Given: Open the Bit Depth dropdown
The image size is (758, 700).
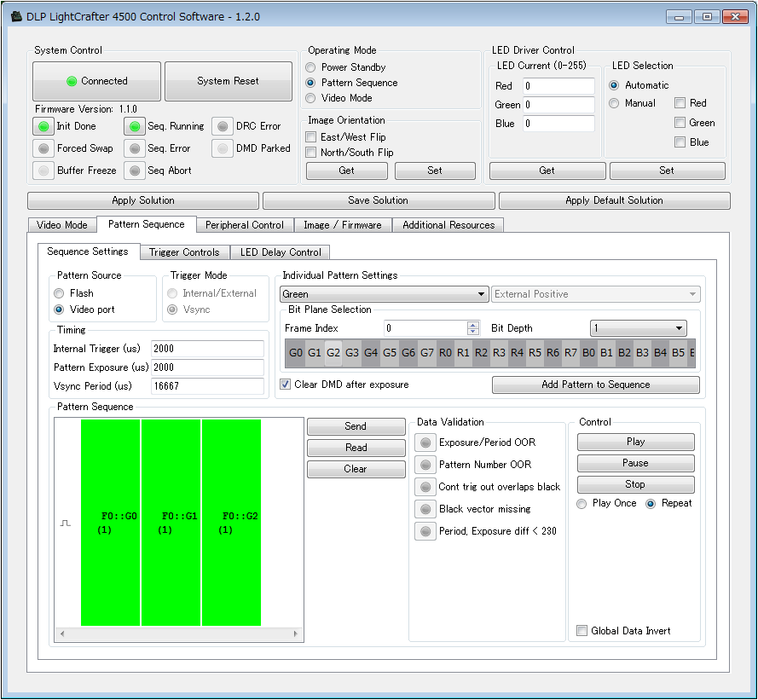Looking at the screenshot, I should click(x=638, y=328).
